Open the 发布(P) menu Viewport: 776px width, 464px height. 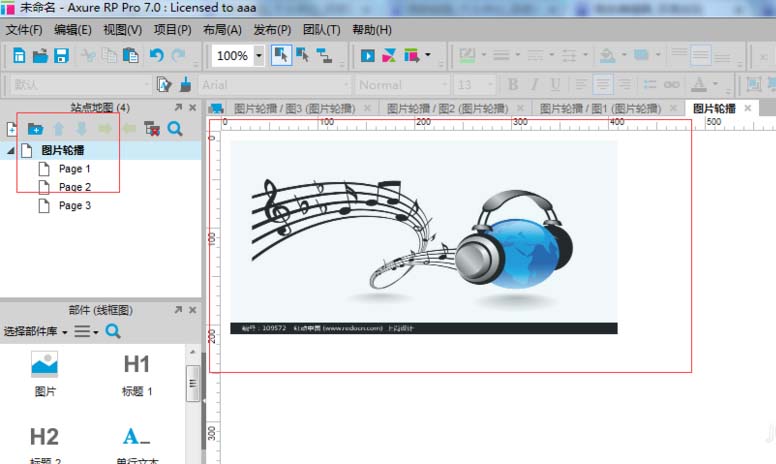point(272,30)
